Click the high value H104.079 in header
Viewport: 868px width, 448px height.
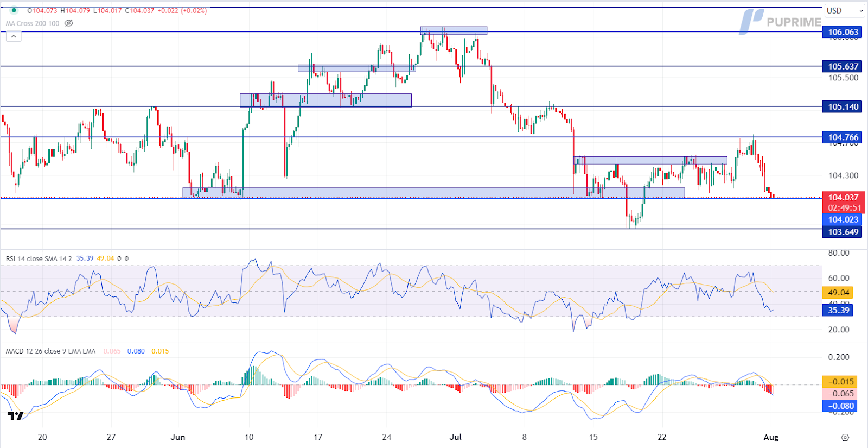pyautogui.click(x=75, y=10)
